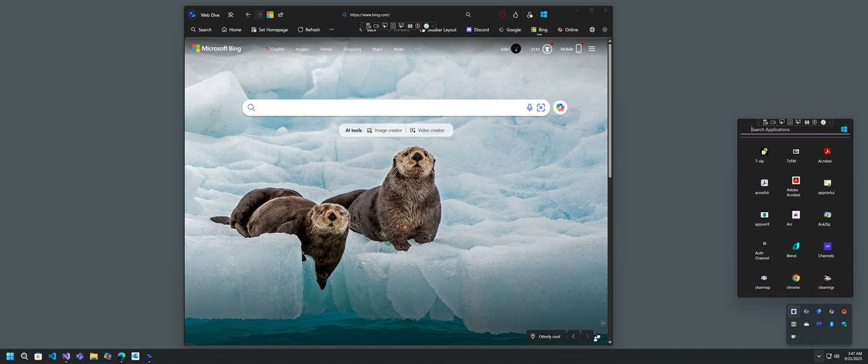Open the ellipsis menu on the browser toolbar

331,29
